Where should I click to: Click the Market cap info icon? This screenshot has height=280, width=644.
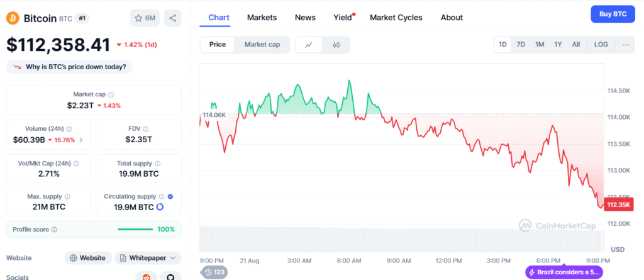(x=118, y=94)
